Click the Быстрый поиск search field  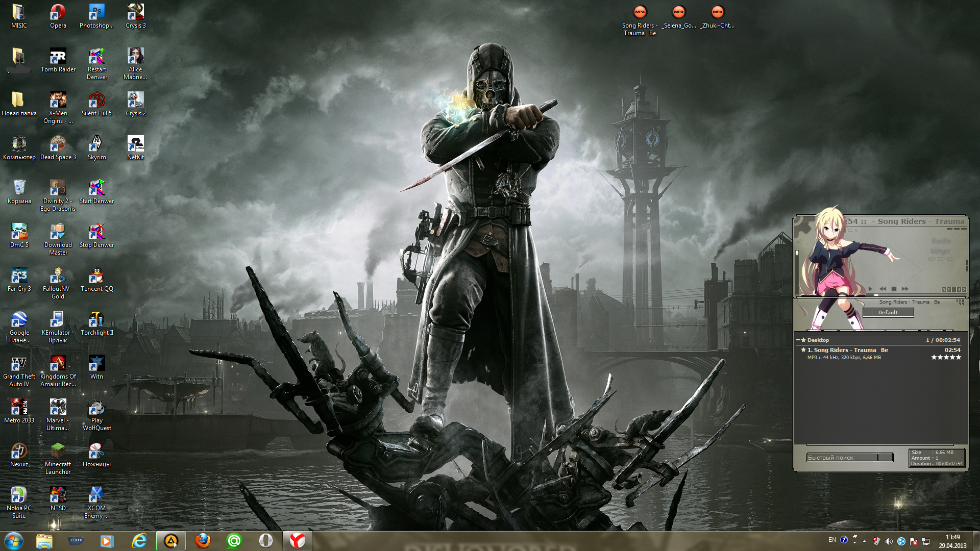coord(842,458)
